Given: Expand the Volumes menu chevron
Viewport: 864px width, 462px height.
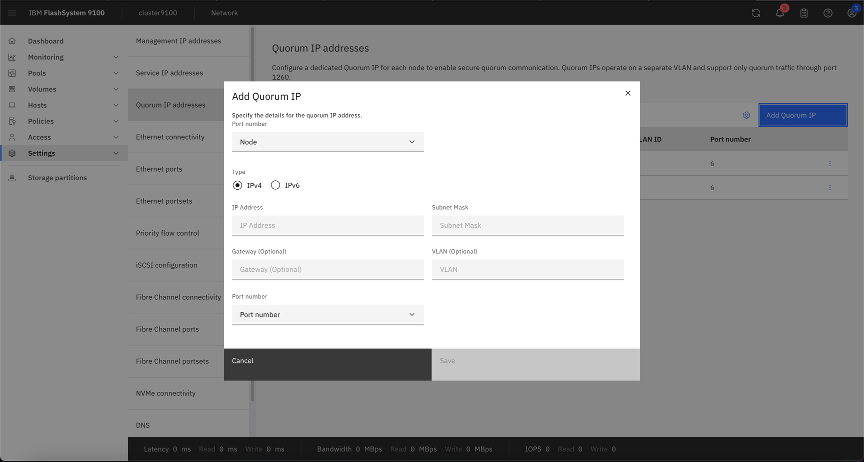Looking at the screenshot, I should [x=116, y=89].
